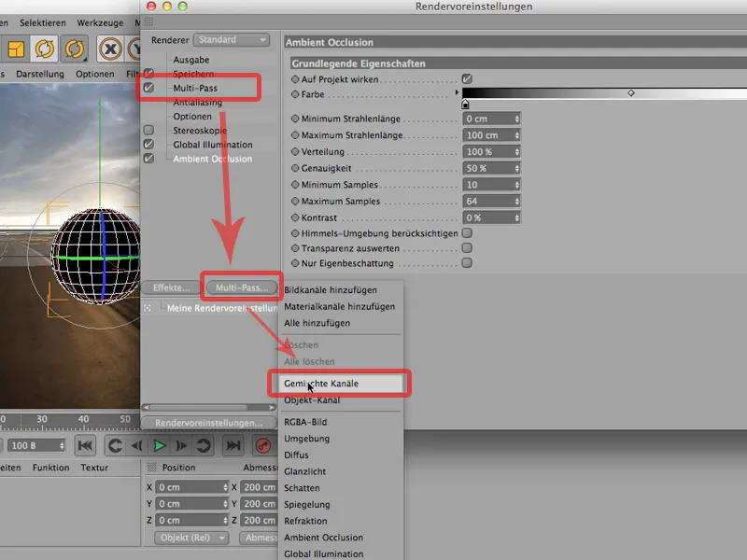Open the Darstellung viewport menu
Screen dimensions: 747x560
(x=40, y=74)
